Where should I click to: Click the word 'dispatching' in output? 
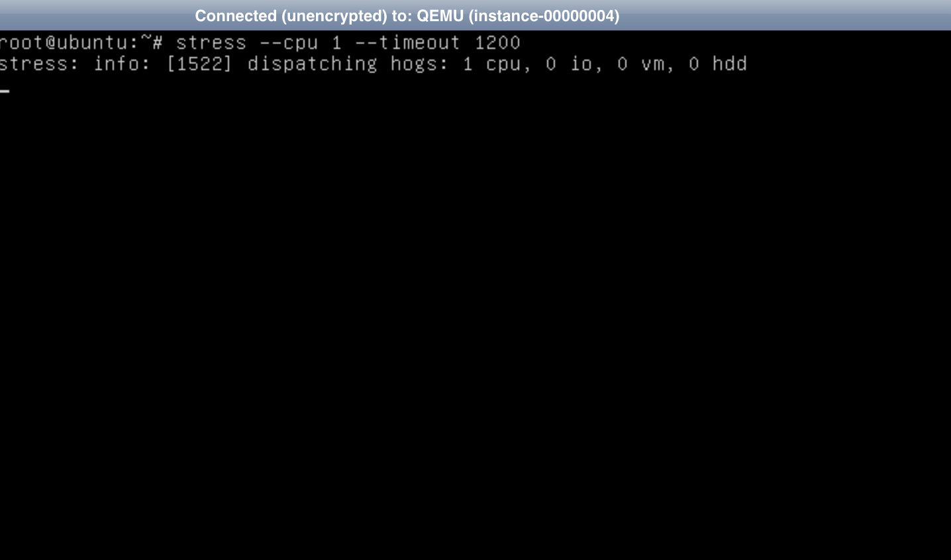coord(312,64)
